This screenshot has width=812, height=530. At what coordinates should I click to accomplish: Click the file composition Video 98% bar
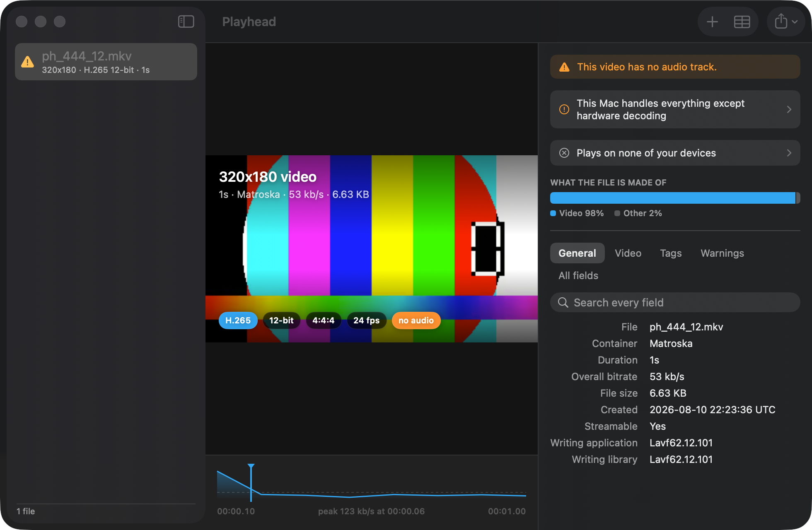672,198
